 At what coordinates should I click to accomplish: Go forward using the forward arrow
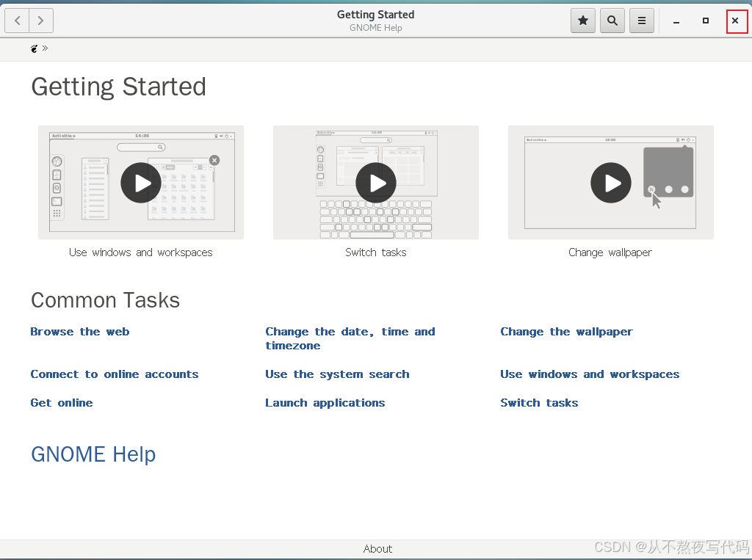(41, 21)
